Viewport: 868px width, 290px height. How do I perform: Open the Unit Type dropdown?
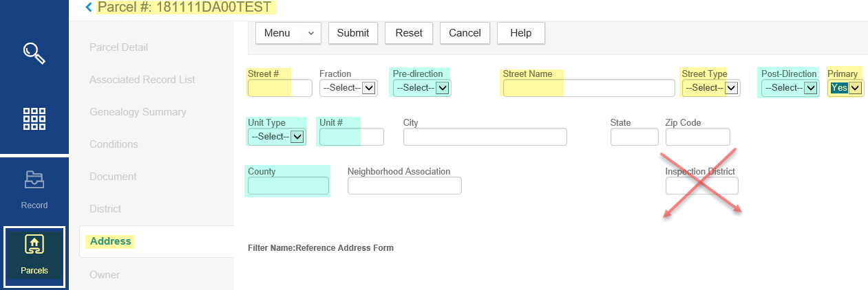click(x=277, y=137)
